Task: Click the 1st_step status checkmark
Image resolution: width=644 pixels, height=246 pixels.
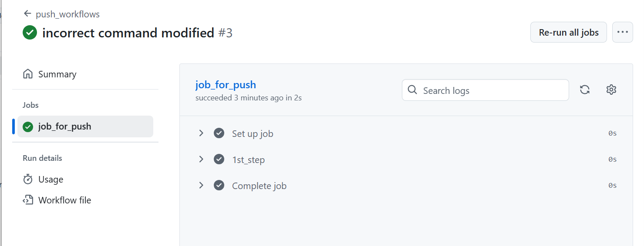Action: (x=219, y=160)
